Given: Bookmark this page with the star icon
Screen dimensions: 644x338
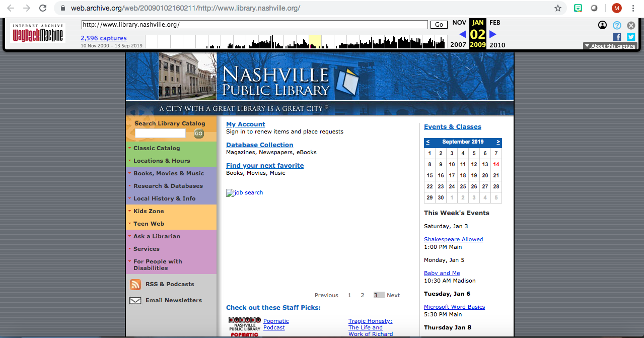Looking at the screenshot, I should (558, 8).
